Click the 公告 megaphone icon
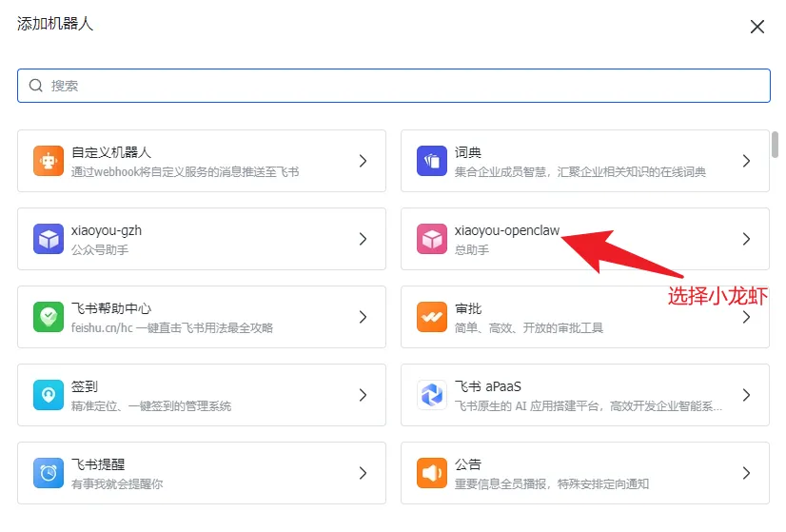786x532 pixels. (x=432, y=473)
